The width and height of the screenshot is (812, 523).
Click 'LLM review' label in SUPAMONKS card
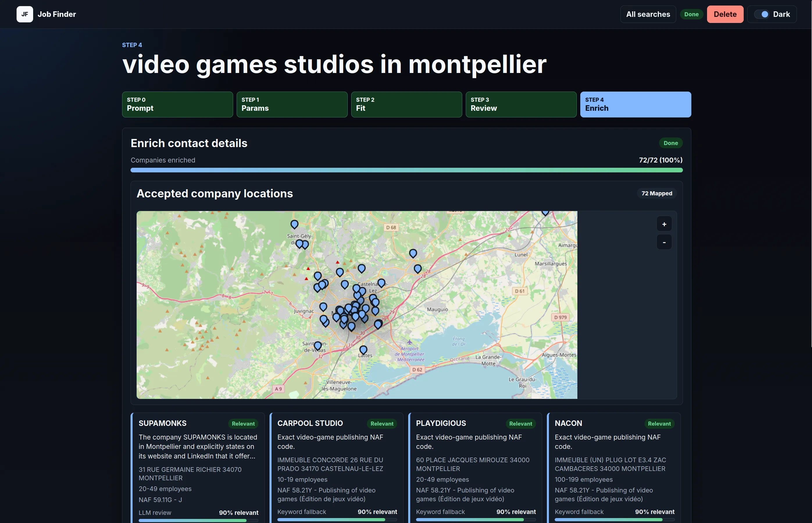pyautogui.click(x=155, y=513)
